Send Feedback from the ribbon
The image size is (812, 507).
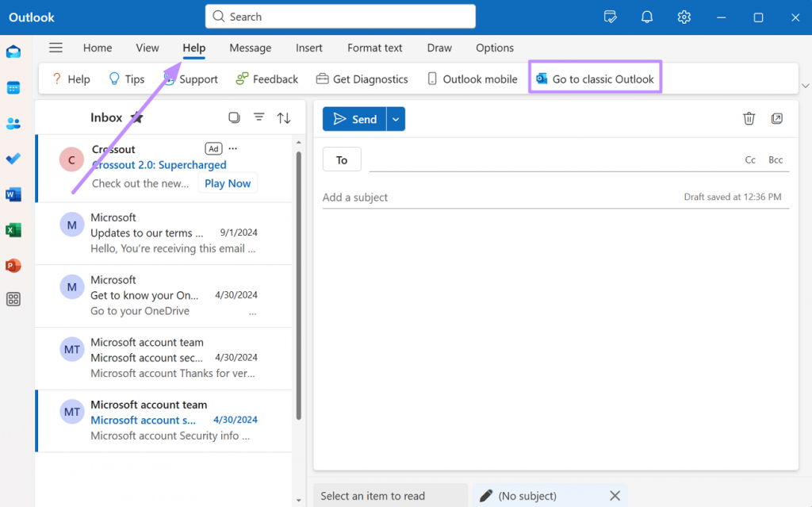[x=266, y=79]
